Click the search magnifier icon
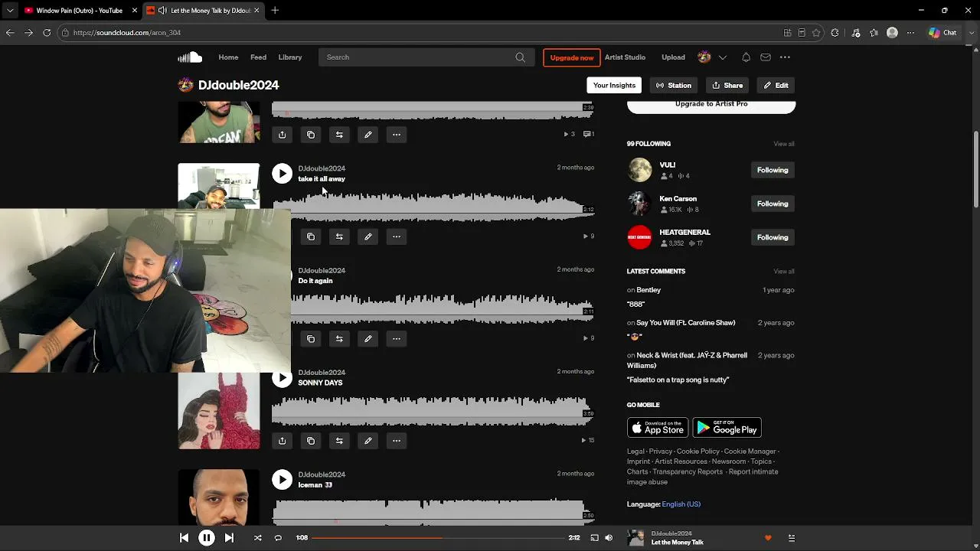 [521, 57]
